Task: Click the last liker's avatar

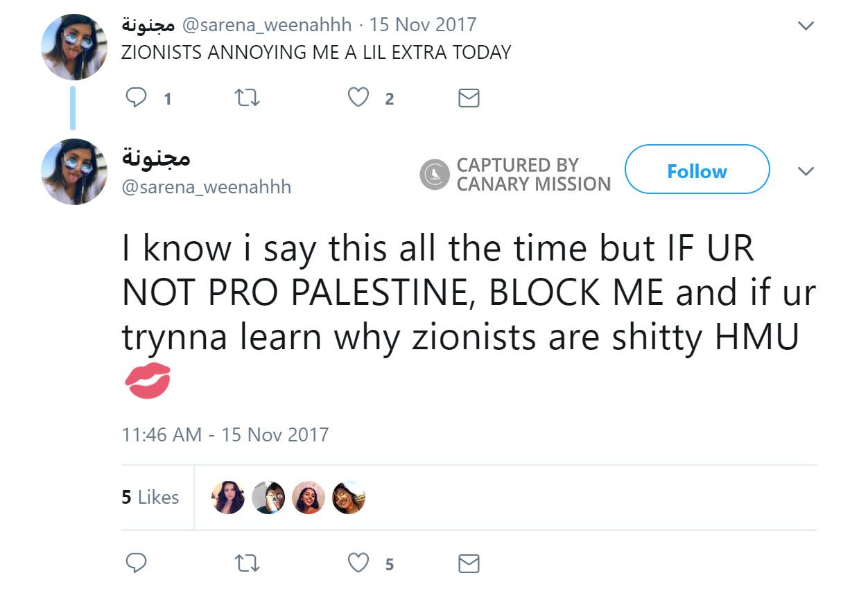Action: point(349,498)
